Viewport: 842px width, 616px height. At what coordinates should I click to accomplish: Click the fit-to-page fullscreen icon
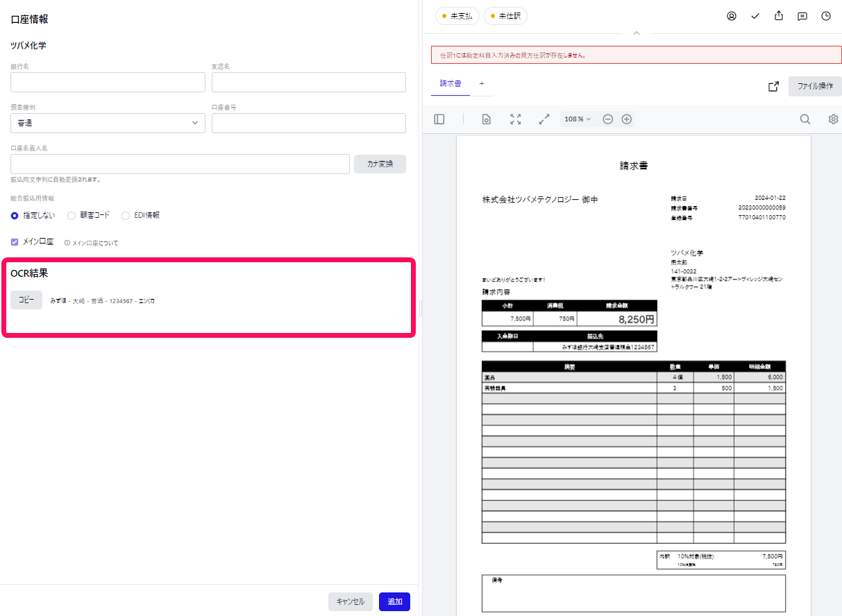coord(516,119)
